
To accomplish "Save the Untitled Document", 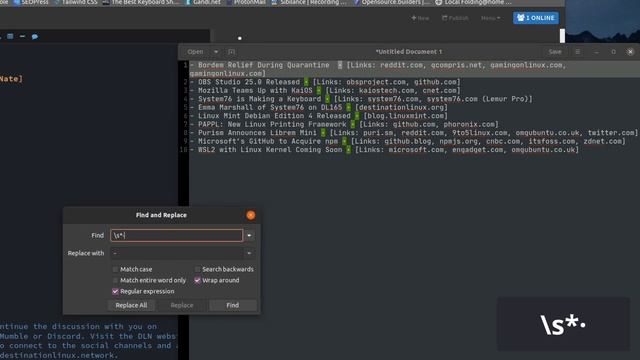I will point(555,52).
